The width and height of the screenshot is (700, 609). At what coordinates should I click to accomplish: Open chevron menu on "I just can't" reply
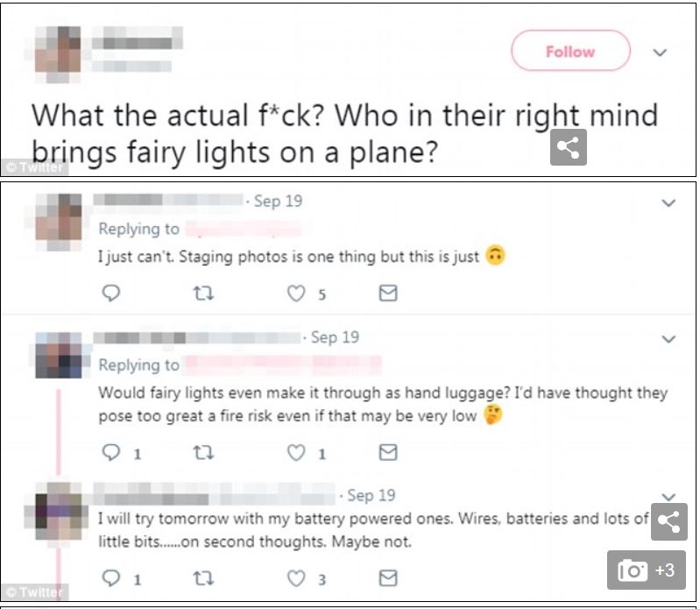pos(668,203)
